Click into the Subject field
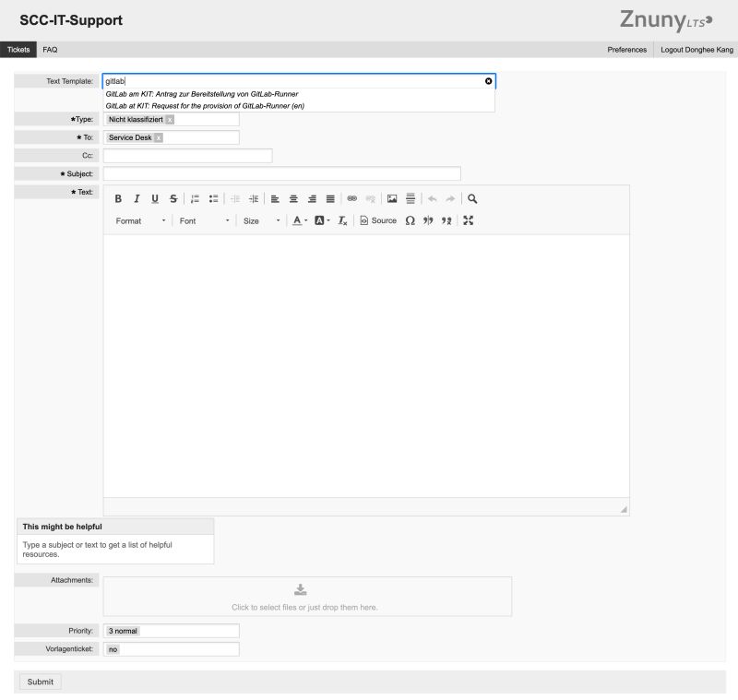This screenshot has height=700, width=738. (282, 173)
